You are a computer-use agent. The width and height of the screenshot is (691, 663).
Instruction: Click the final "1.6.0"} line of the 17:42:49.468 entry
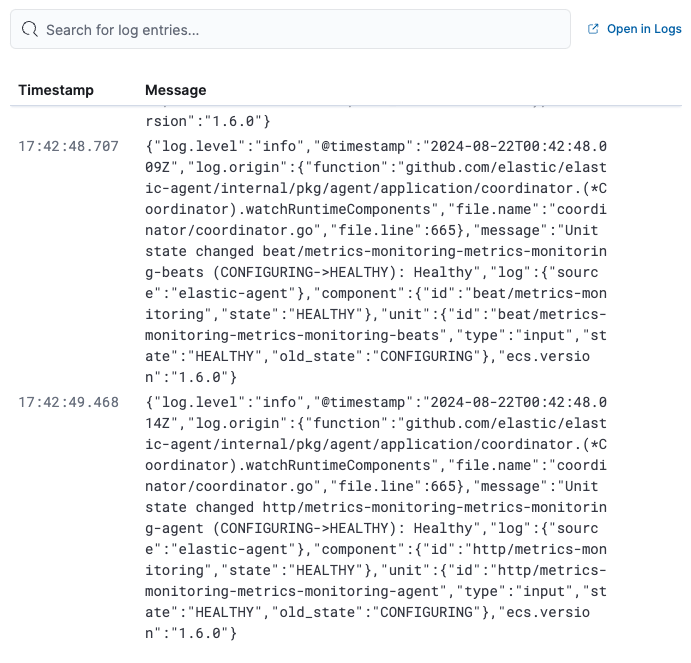tap(190, 633)
